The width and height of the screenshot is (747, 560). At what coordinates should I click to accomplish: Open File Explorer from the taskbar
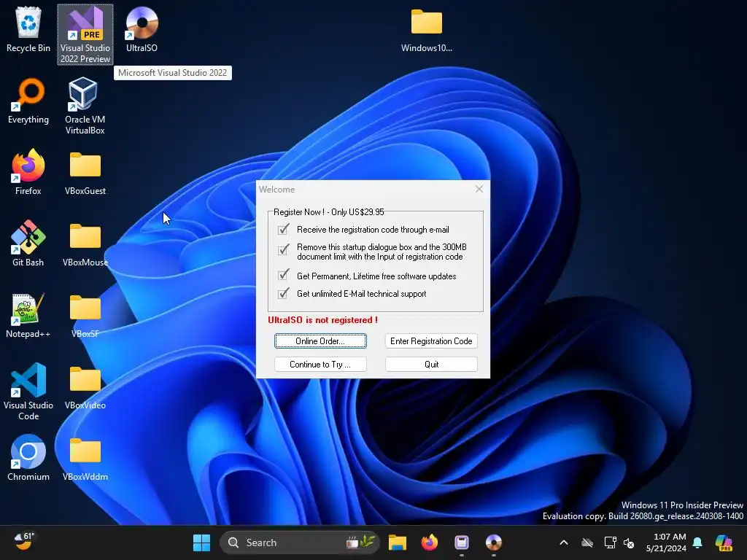tap(398, 542)
